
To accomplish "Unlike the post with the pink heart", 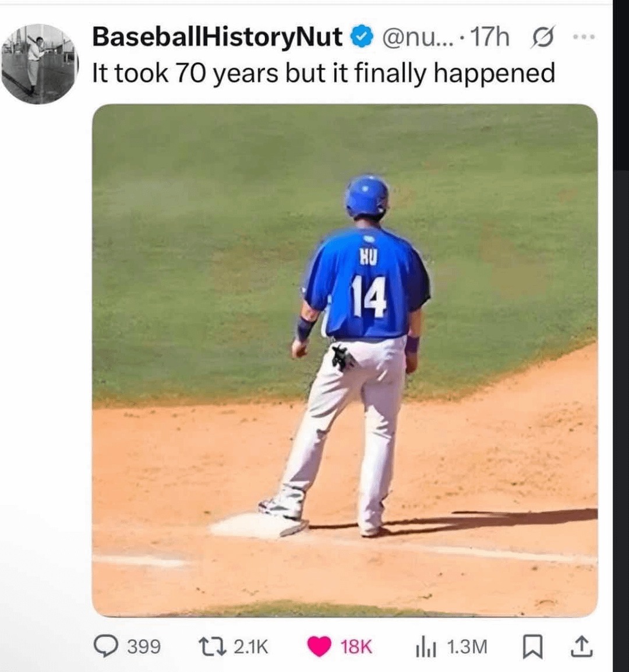I will click(319, 646).
